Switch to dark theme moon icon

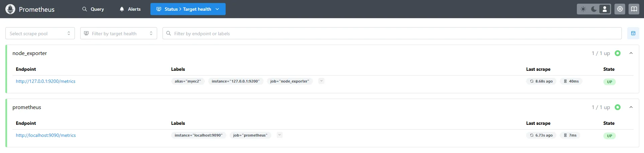[594, 9]
